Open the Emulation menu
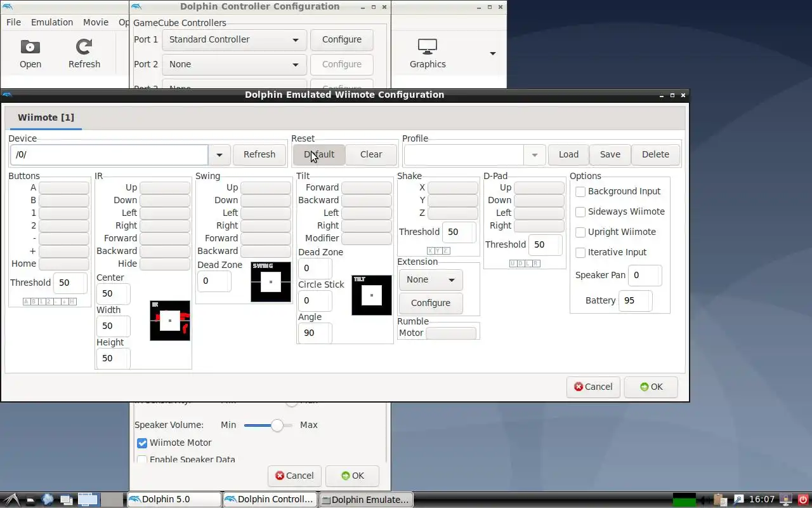The image size is (812, 508). 52,22
